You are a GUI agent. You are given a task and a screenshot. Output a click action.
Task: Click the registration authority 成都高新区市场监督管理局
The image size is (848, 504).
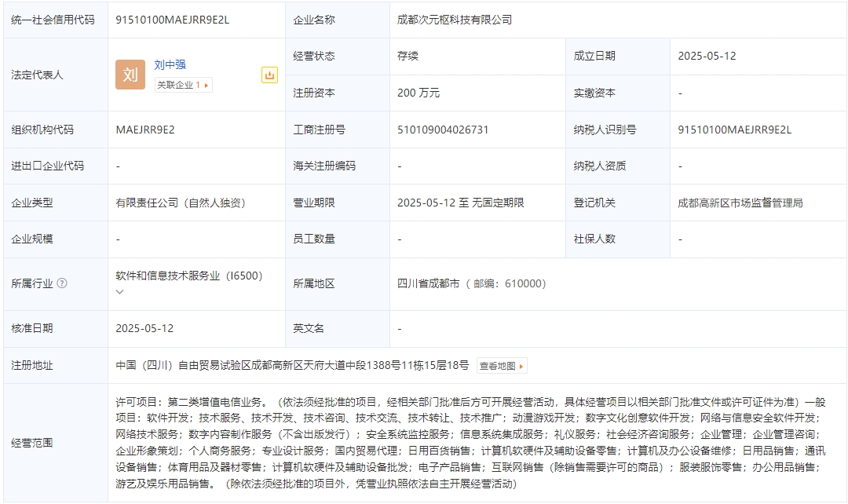[740, 203]
